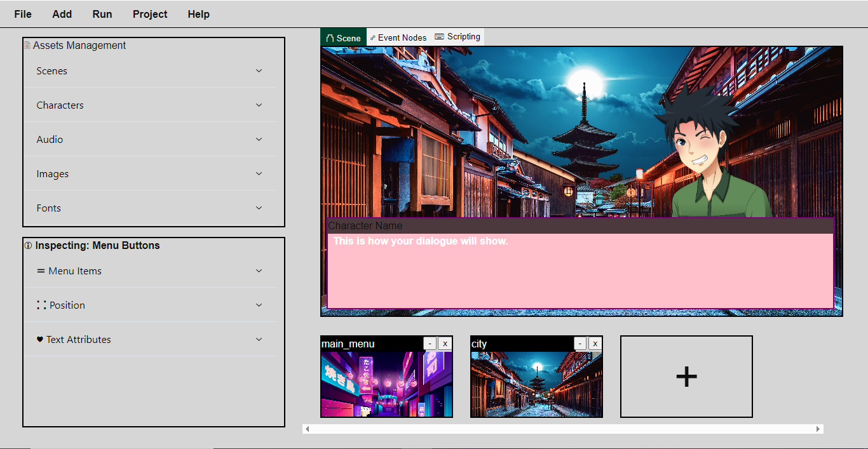Open the Project menu
Screen dimensions: 868x449
150,14
